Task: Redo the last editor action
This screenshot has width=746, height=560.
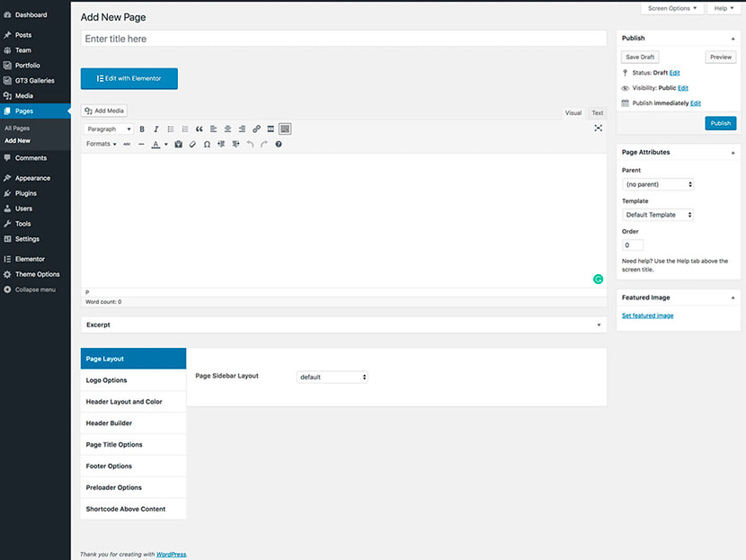Action: 264,144
